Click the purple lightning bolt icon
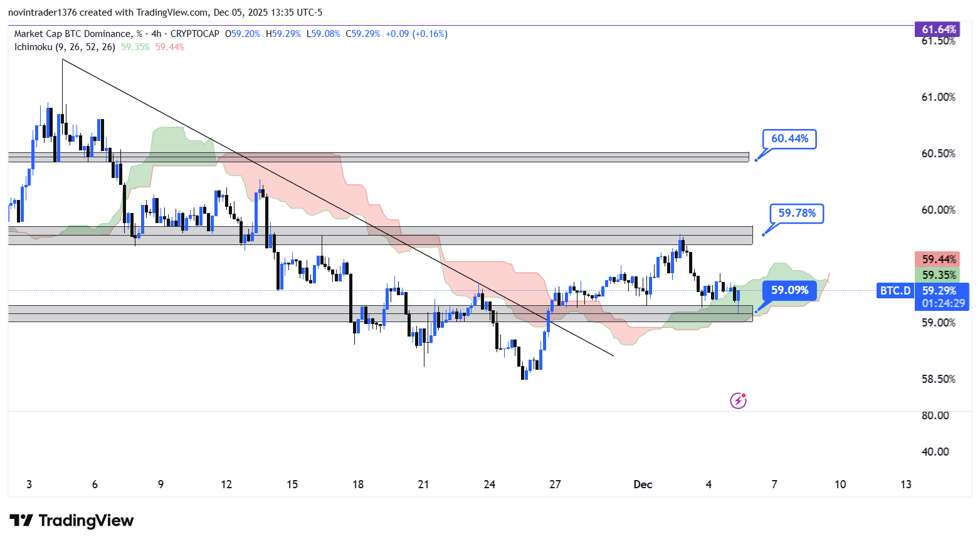 click(738, 400)
